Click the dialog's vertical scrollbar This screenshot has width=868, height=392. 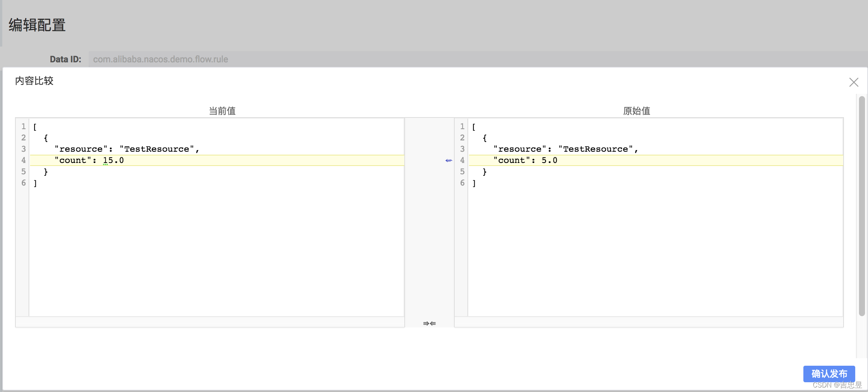click(862, 206)
